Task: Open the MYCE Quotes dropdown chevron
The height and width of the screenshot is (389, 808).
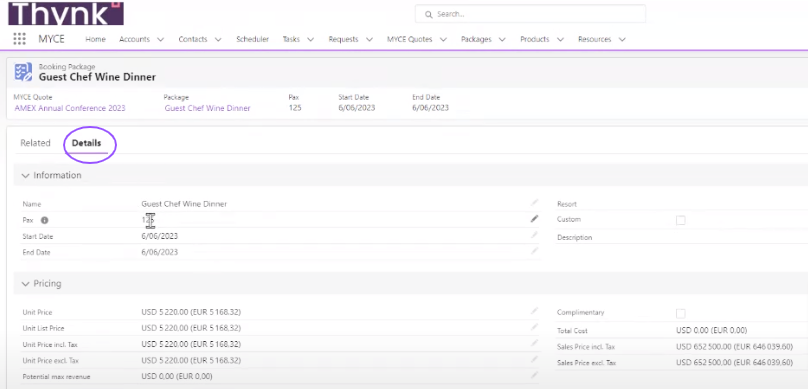Action: tap(443, 39)
